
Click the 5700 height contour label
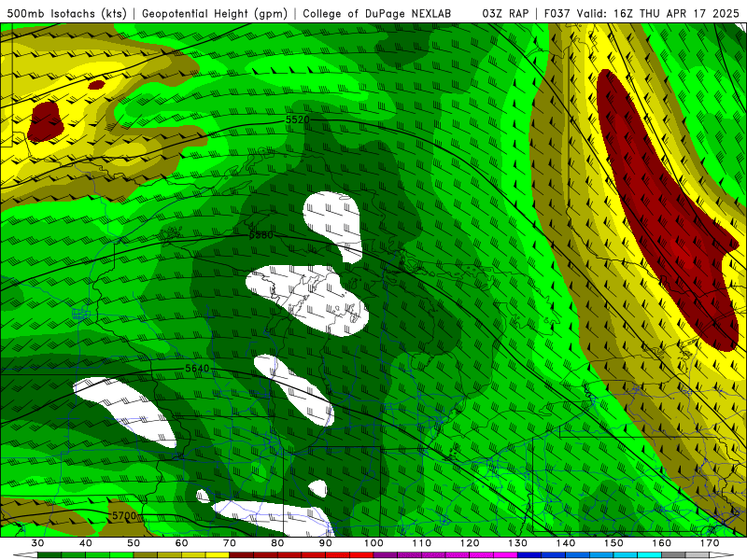click(x=124, y=516)
